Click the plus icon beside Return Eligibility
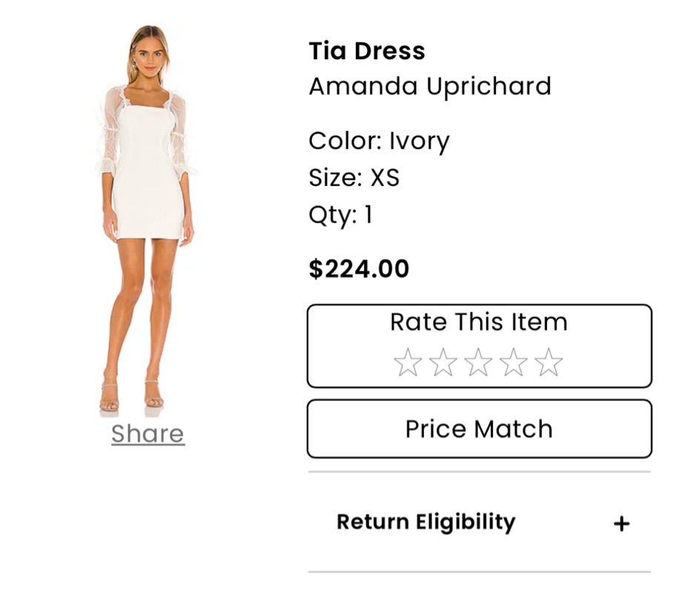Screen dimensions: 679x616 (x=621, y=524)
